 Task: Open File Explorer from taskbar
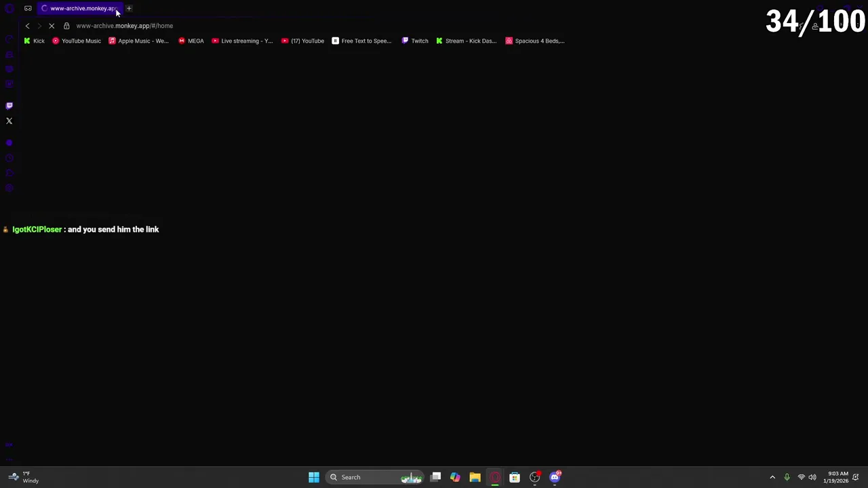point(475,477)
